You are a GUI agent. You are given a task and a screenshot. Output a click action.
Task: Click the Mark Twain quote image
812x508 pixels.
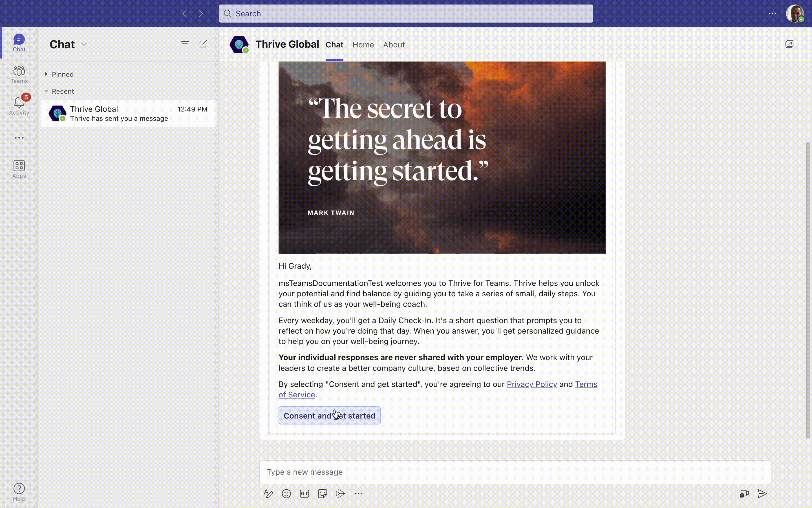coord(442,157)
